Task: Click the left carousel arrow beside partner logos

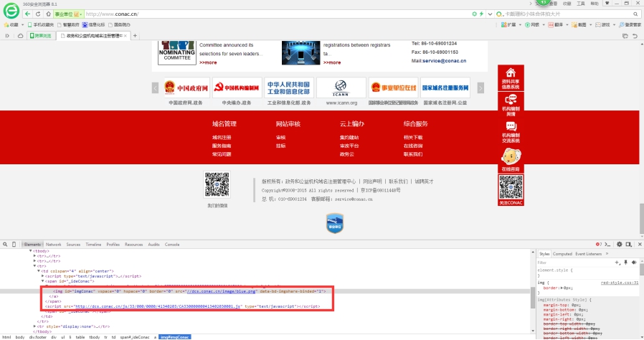Action: (155, 88)
